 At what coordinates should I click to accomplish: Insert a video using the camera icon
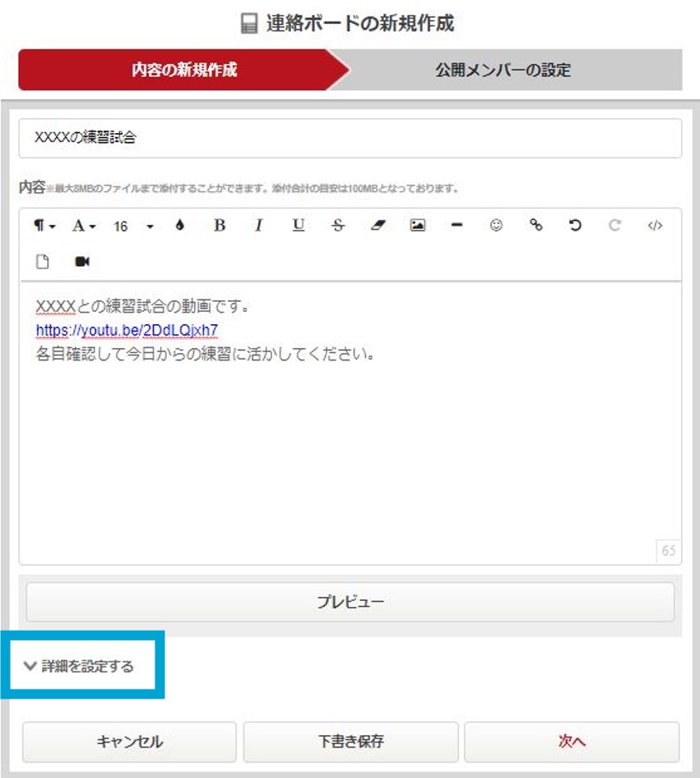[x=82, y=261]
